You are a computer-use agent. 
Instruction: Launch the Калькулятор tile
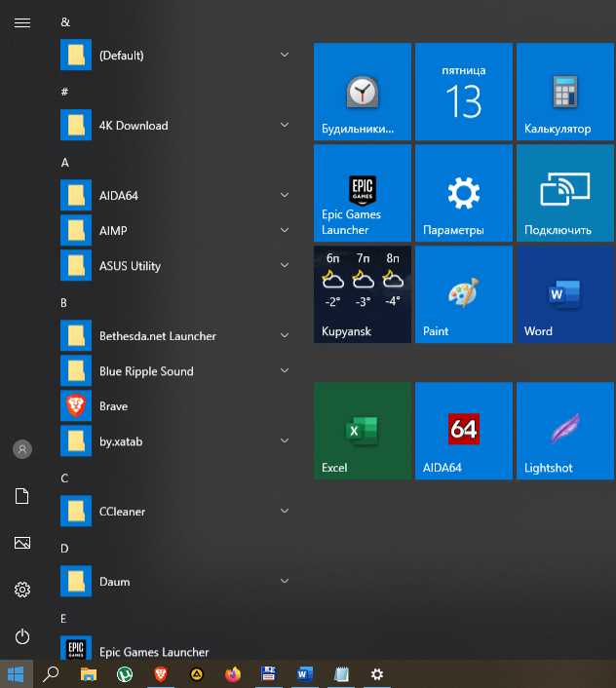pyautogui.click(x=565, y=92)
